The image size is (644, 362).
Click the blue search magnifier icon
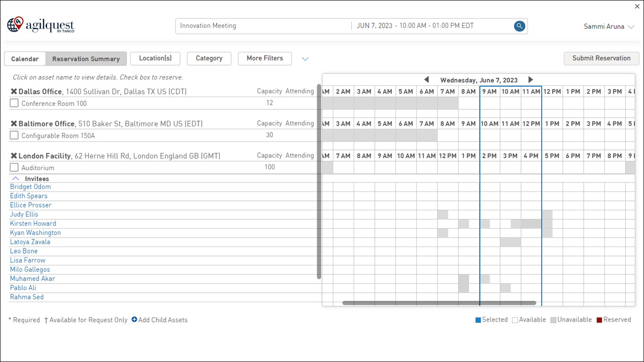click(519, 26)
